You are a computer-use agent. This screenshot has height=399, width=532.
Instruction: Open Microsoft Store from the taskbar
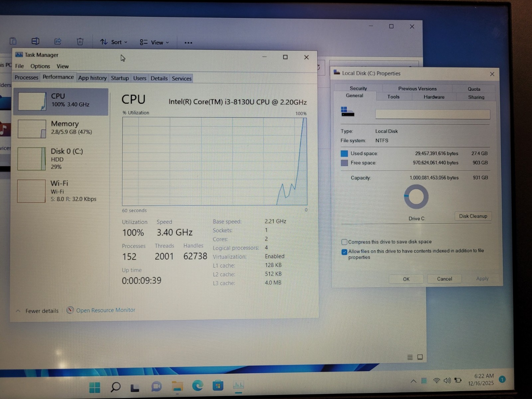coord(218,386)
